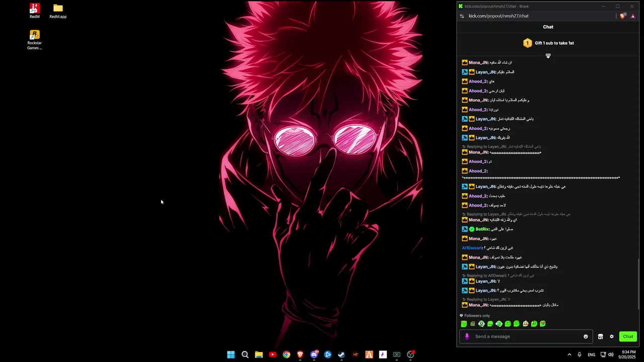644x362 pixels.
Task: Open the RedM desktop shortcut
Action: [x=34, y=11]
